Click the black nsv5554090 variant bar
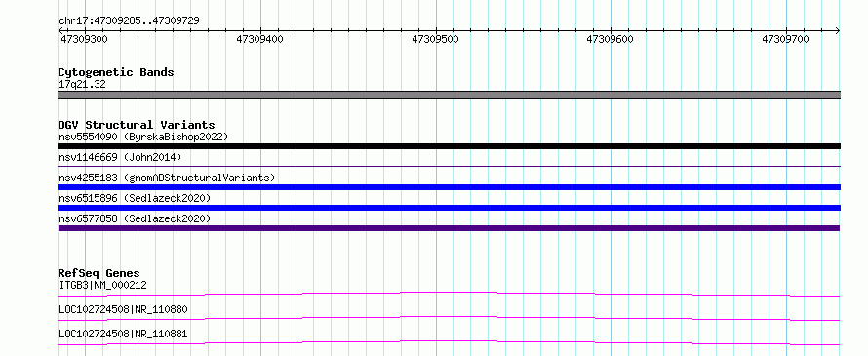868x356 pixels. [x=449, y=146]
